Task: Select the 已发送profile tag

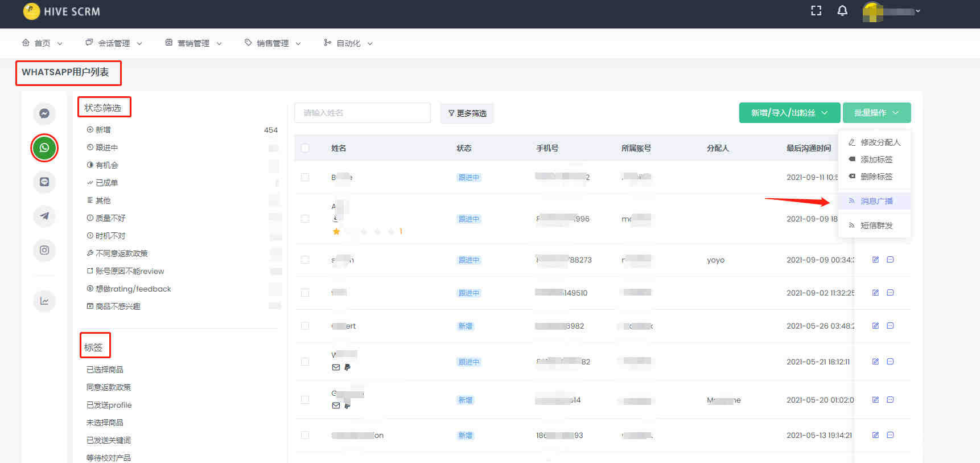Action: (109, 405)
